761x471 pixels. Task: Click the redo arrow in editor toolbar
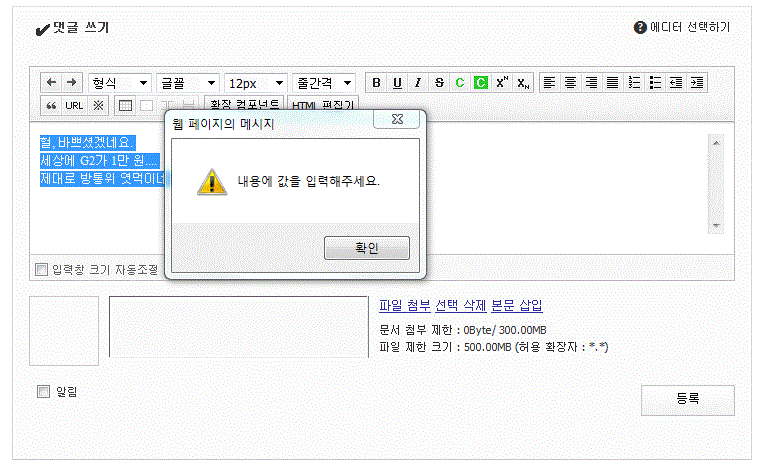(71, 83)
